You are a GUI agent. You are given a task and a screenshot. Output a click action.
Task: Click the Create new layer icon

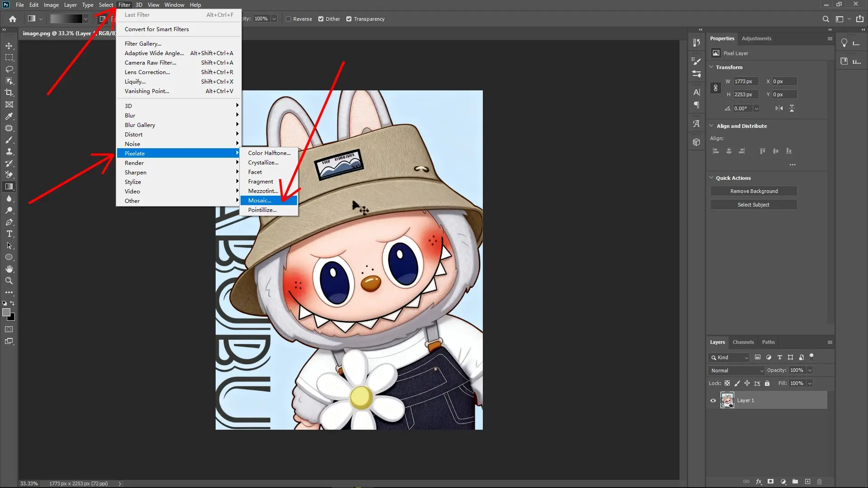(x=808, y=481)
